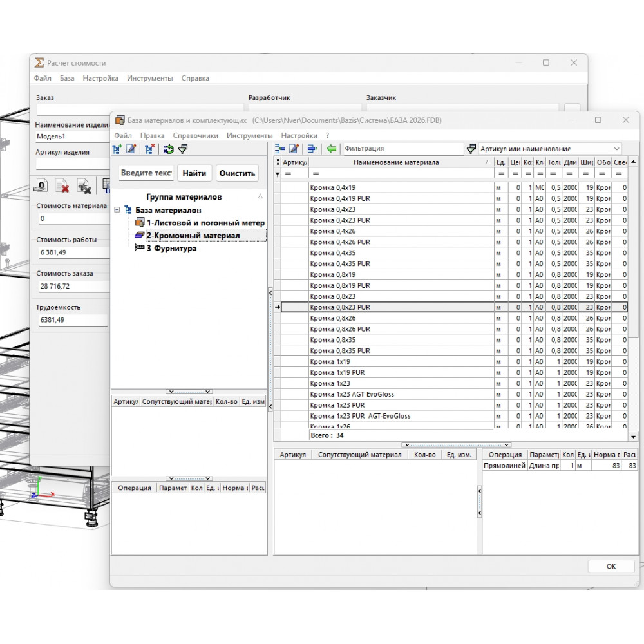
Task: Select the 3-Фурнитура group
Action: [171, 249]
